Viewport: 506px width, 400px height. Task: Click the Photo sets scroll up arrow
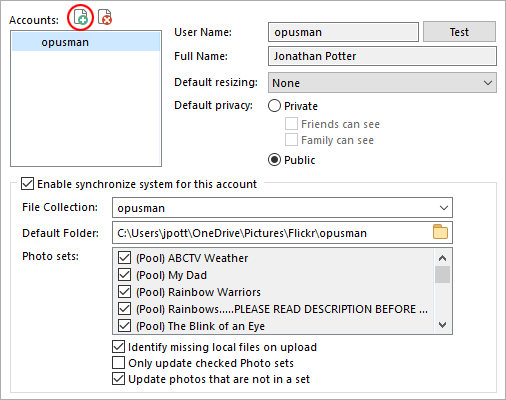pyautogui.click(x=442, y=258)
